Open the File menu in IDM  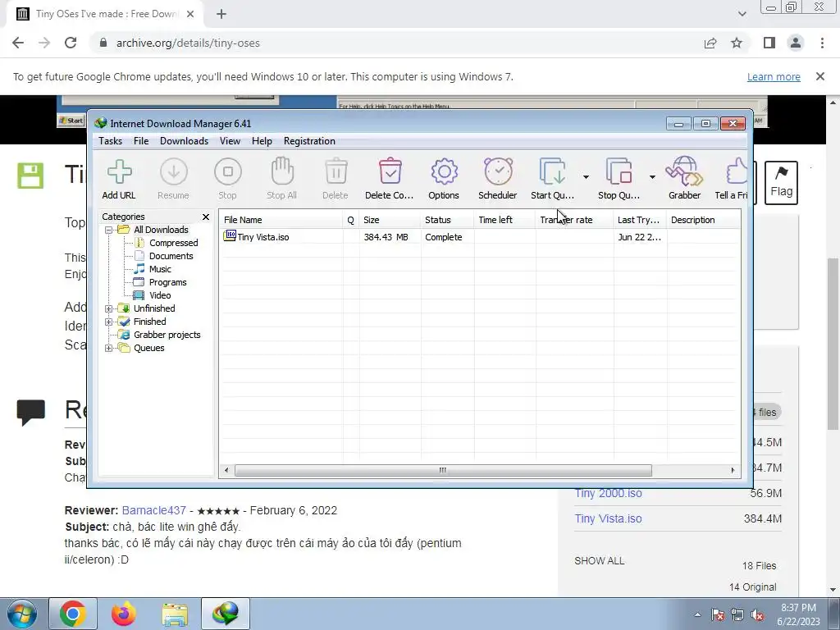tap(141, 141)
